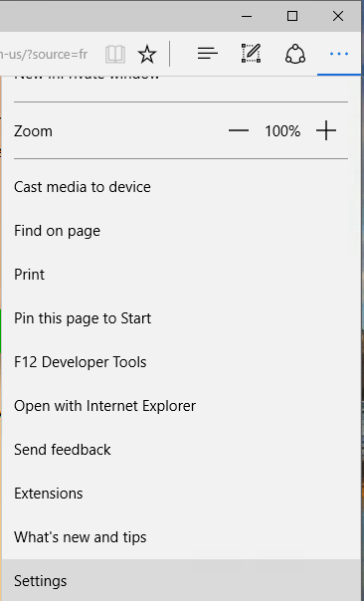Open F12 Developer Tools
Viewport: 364px width, 601px height.
click(x=182, y=362)
